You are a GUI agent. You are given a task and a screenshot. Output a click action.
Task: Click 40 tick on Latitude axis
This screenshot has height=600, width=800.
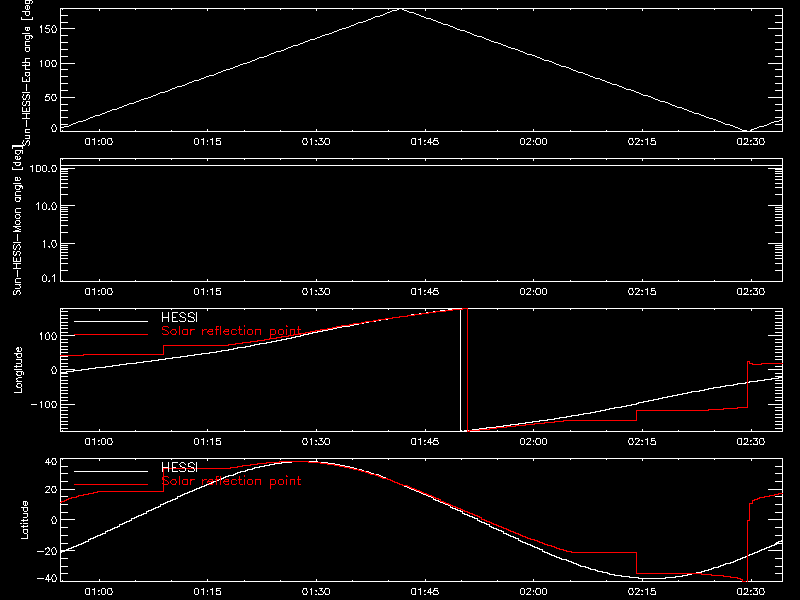[51, 462]
